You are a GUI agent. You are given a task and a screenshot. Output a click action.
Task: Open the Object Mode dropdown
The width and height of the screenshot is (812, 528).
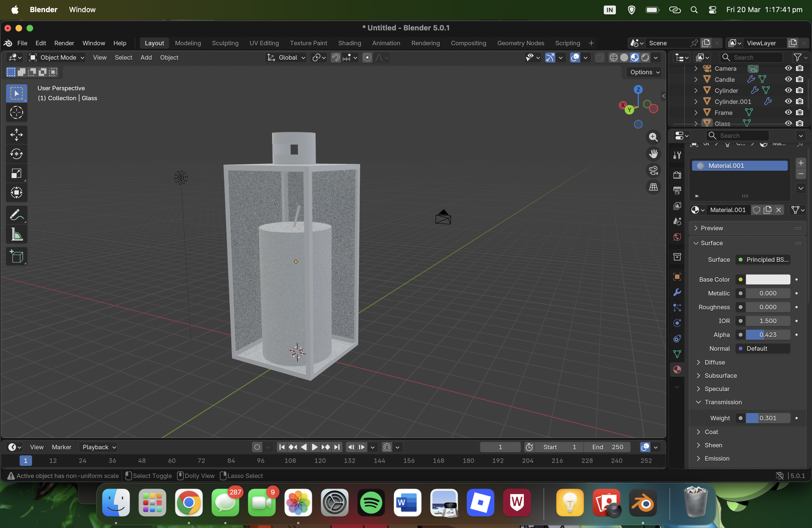pos(57,57)
